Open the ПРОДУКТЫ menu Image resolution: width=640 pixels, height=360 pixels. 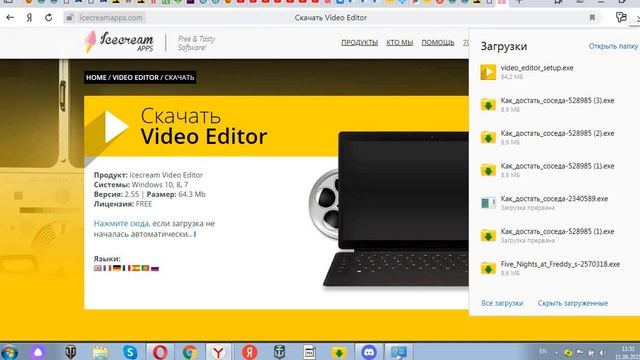pos(360,42)
